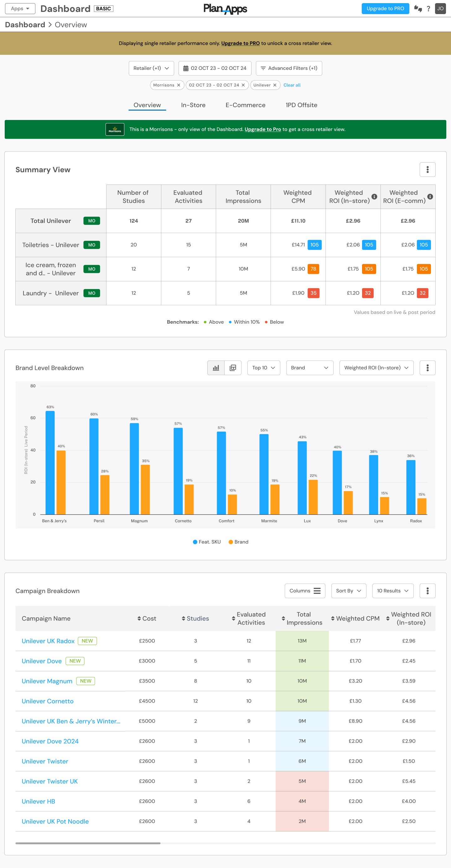Open the 10 Results dropdown
Screen dimensions: 451x868
[x=393, y=591]
